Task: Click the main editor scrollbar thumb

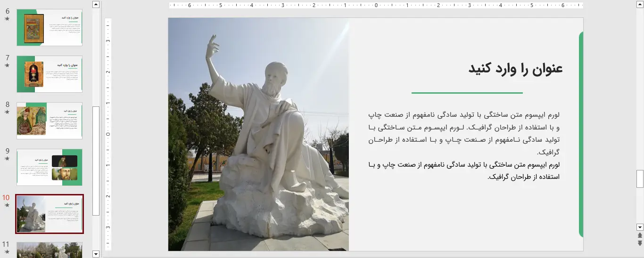Action: tap(640, 179)
